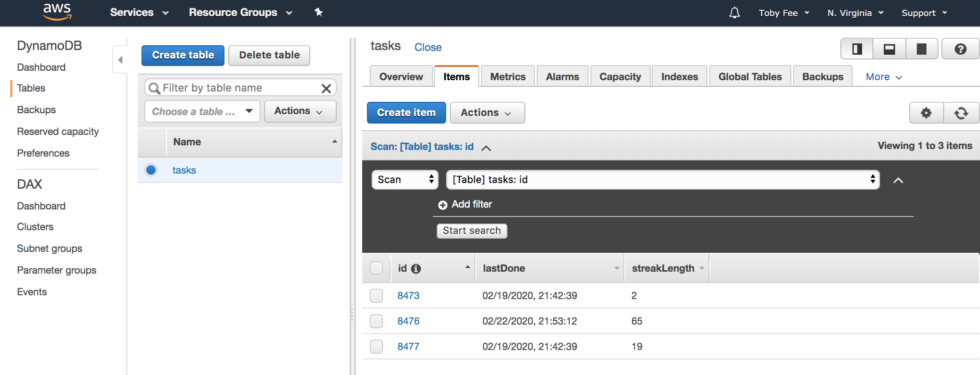980x375 pixels.
Task: Open Subnet groups in sidebar
Action: 50,249
